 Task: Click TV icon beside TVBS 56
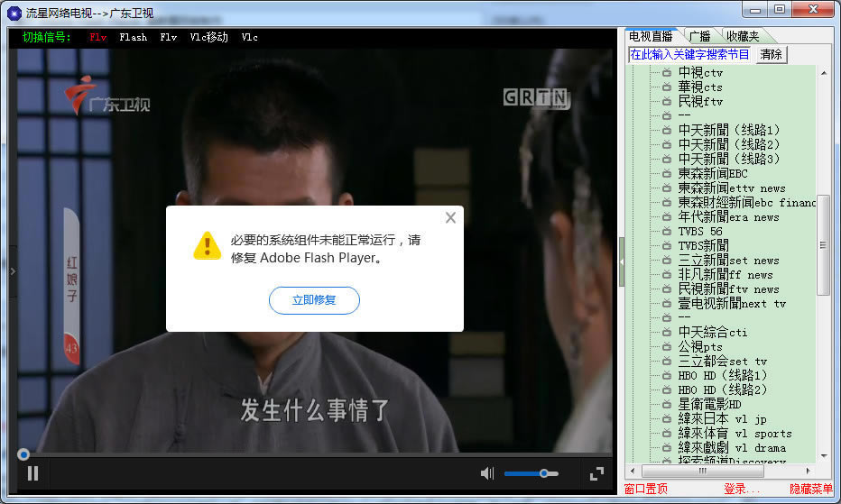click(x=666, y=232)
